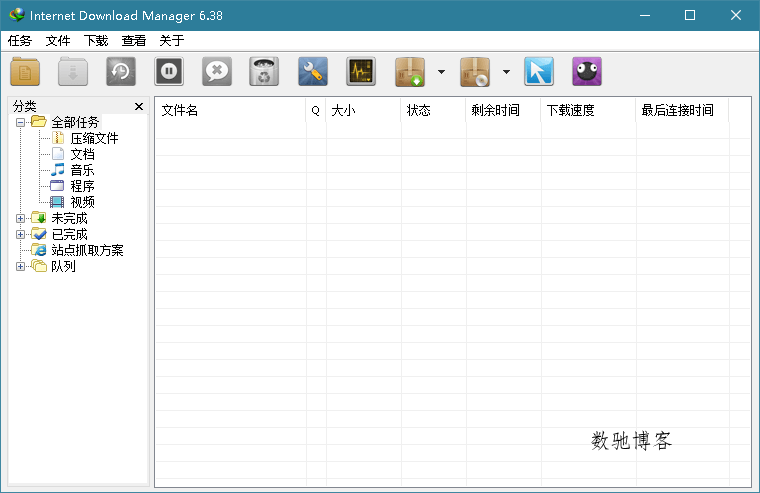Open dropdown arrow beside green-arrow box icon
This screenshot has height=493, width=760.
[441, 72]
